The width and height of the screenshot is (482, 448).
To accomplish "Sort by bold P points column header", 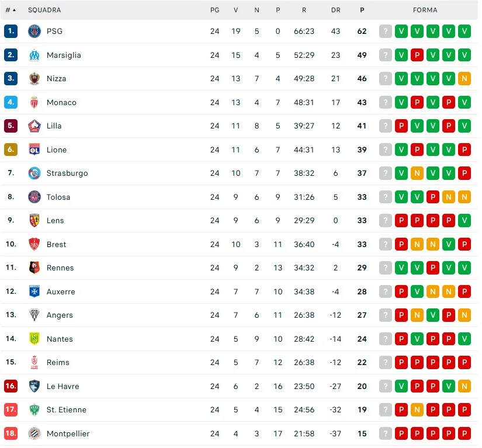I will tap(362, 10).
